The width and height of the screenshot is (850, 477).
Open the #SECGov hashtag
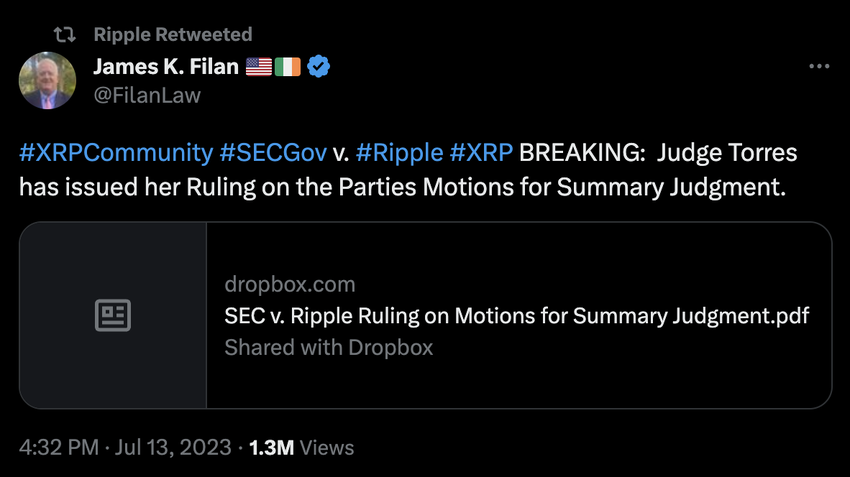tap(273, 153)
